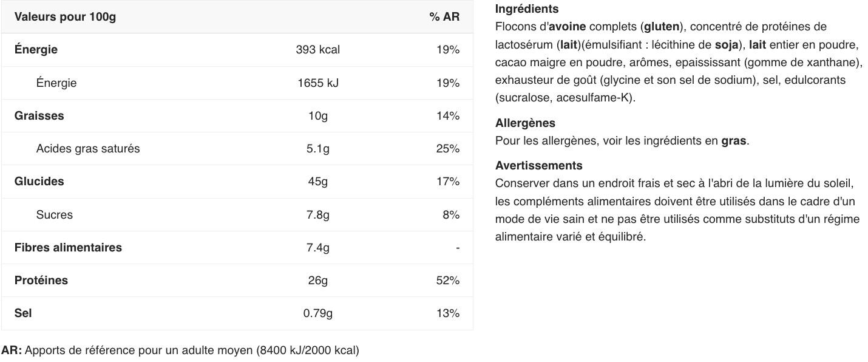Click the Fibres alimentaires label
The width and height of the screenshot is (868, 362).
tap(68, 247)
